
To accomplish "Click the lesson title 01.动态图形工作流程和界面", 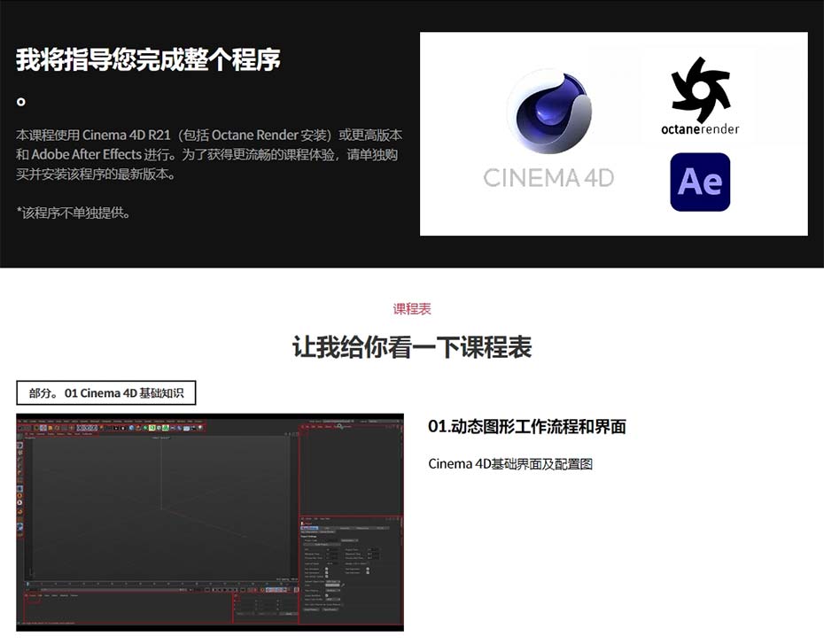I will pyautogui.click(x=527, y=427).
